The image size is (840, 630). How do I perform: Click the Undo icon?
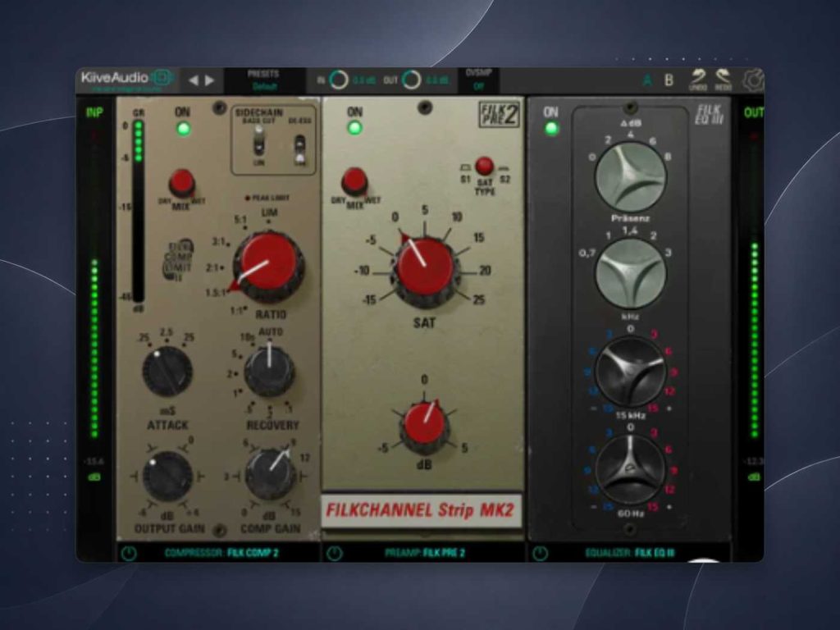pos(698,80)
